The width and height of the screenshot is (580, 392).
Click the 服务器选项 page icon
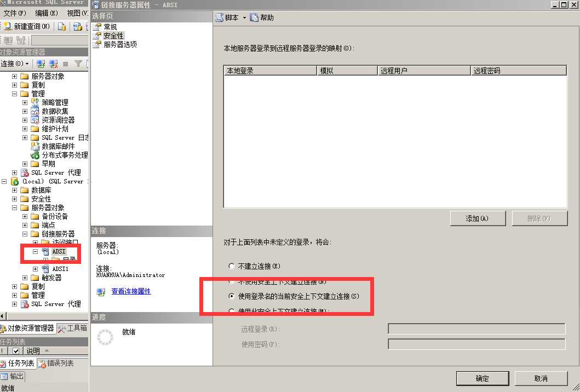(97, 44)
